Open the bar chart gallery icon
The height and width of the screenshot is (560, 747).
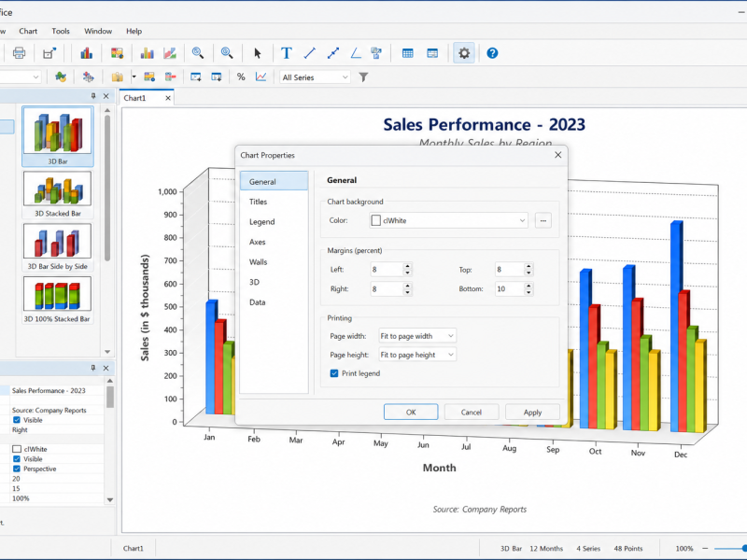click(86, 53)
